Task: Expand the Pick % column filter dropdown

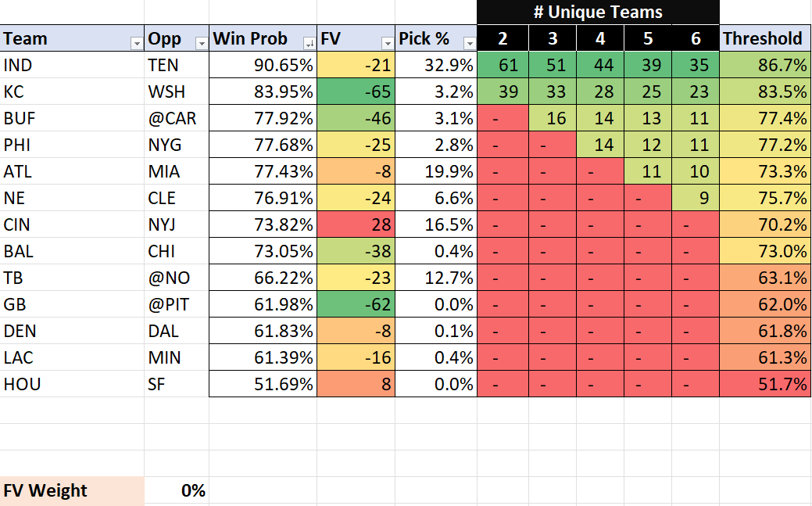Action: tap(469, 42)
